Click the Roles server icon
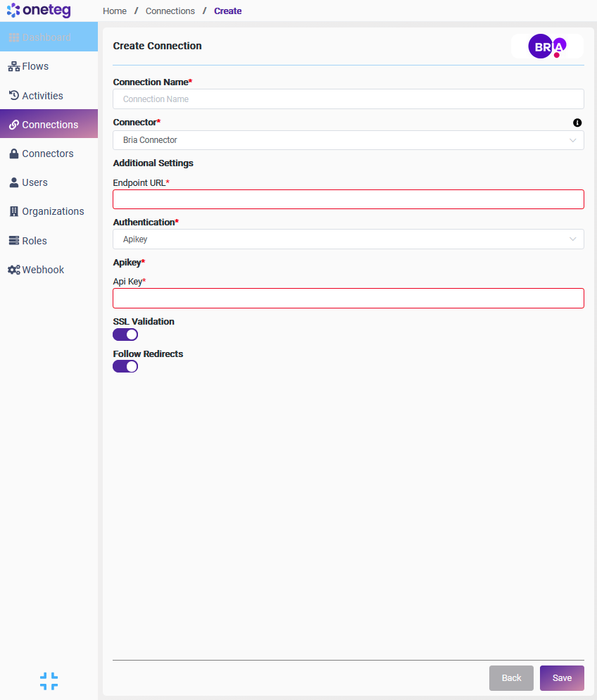This screenshot has height=700, width=597. click(x=13, y=241)
